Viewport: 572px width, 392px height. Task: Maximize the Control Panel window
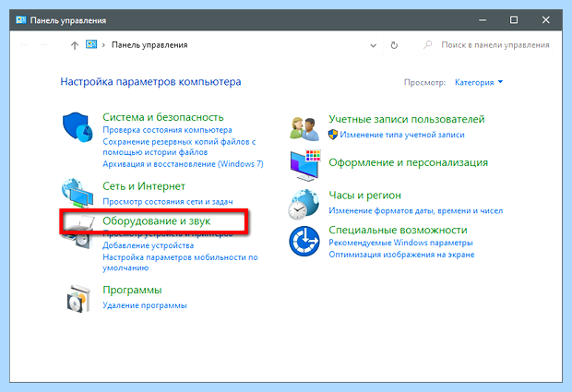click(514, 20)
